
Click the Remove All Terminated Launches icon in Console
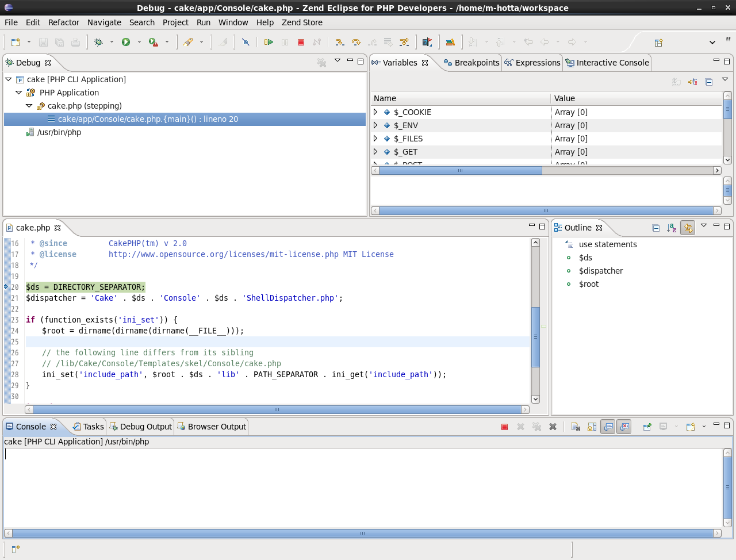pyautogui.click(x=536, y=427)
